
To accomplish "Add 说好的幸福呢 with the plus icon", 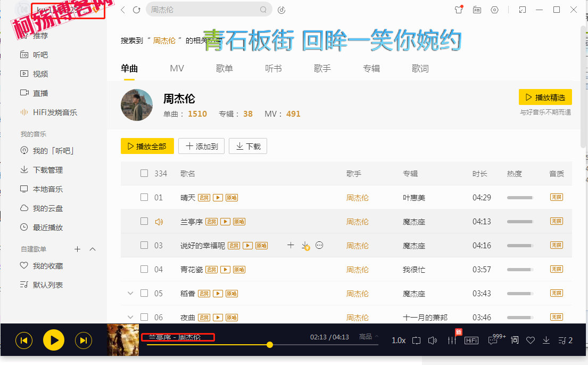I will (291, 245).
